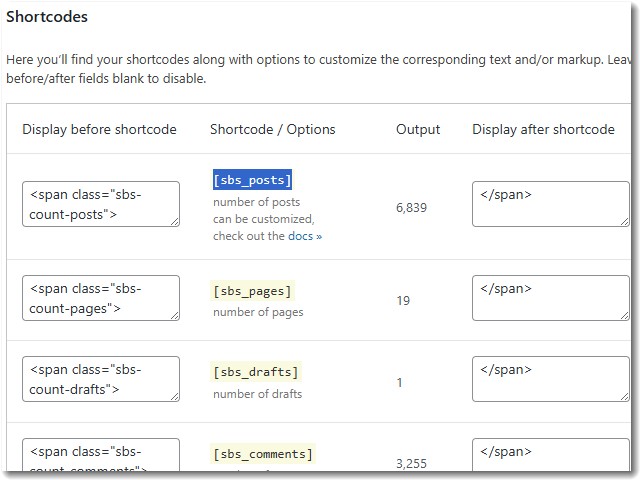The width and height of the screenshot is (640, 480).
Task: Click the 'Shortcodes' section heading
Action: [x=47, y=17]
